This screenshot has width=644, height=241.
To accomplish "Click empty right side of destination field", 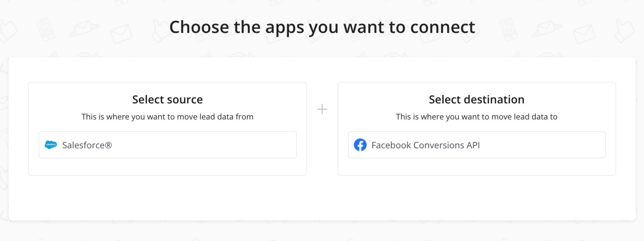I will [556, 145].
